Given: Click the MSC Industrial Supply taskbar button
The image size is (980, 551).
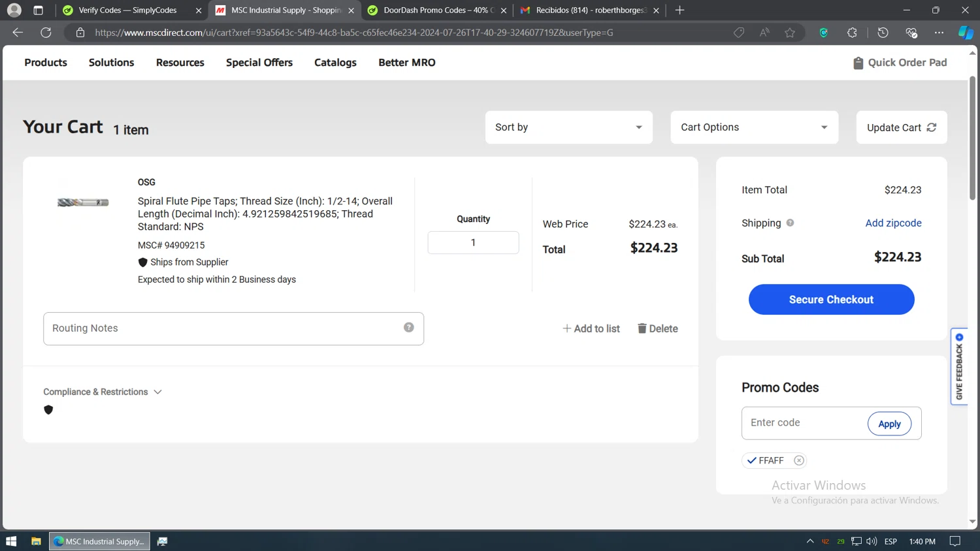Looking at the screenshot, I should click(x=99, y=541).
